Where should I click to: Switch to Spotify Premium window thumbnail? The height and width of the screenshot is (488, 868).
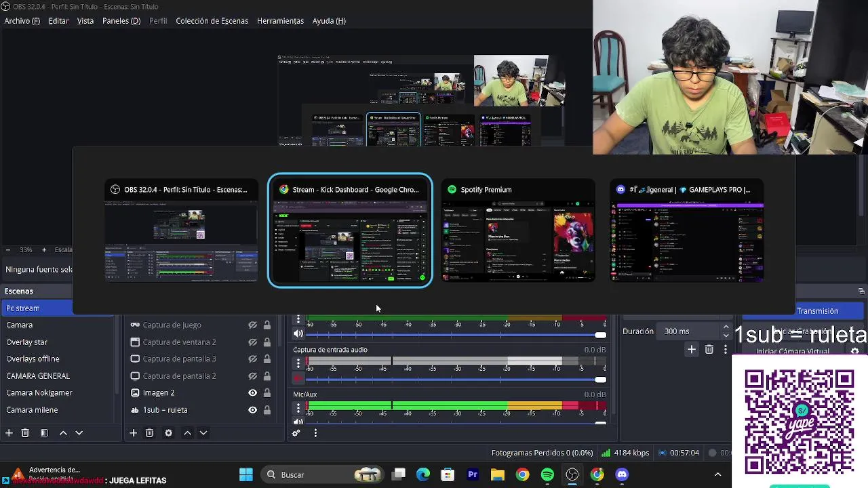518,231
